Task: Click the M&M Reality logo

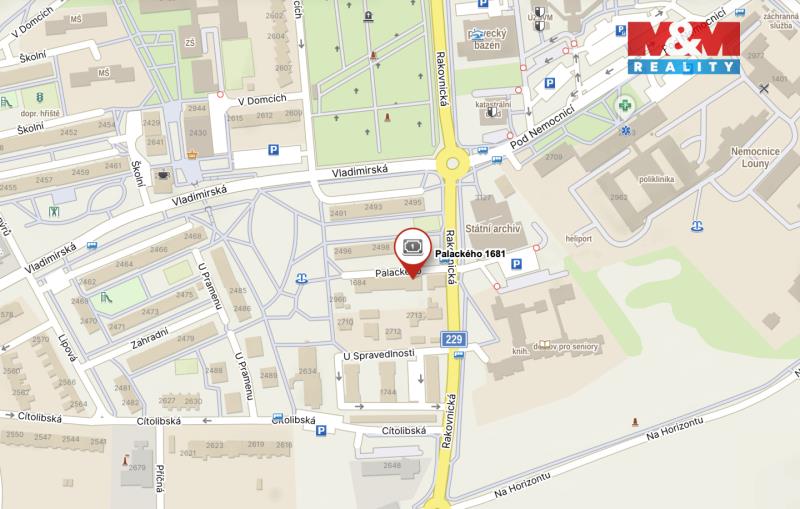Action: click(x=683, y=47)
